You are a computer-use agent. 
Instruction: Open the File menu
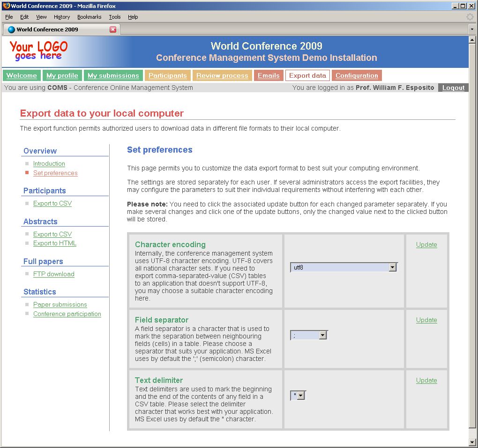(x=9, y=17)
